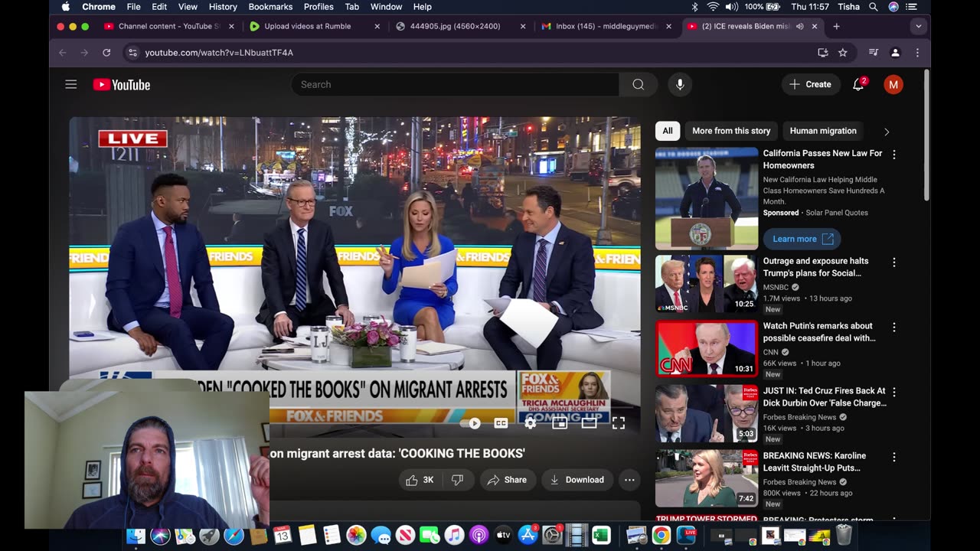Open the Music app in Dock

454,536
